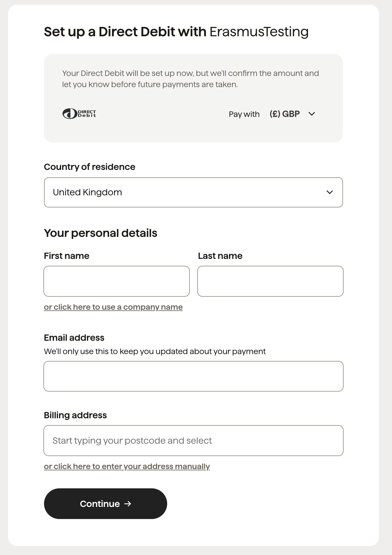Image resolution: width=392 pixels, height=555 pixels.
Task: Click the arrow icon inside Continue
Action: coord(128,504)
